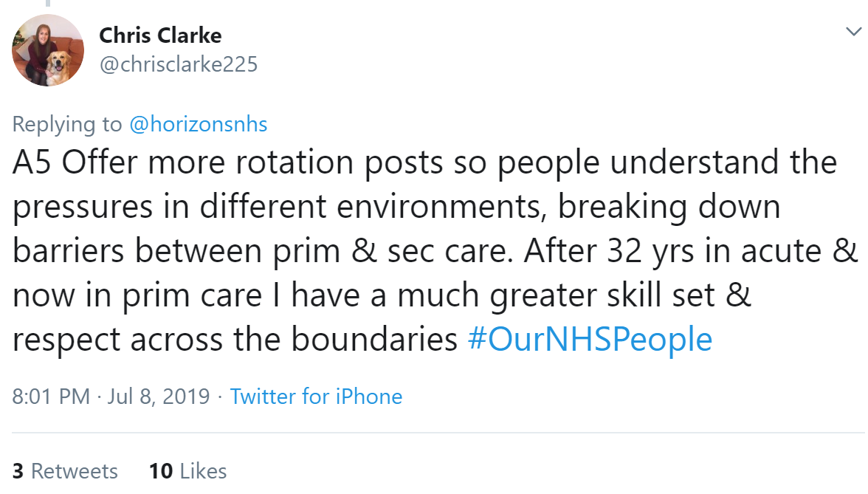Click the phrase 'After 32 yrs in acute'
The image size is (868, 494).
coord(672,251)
